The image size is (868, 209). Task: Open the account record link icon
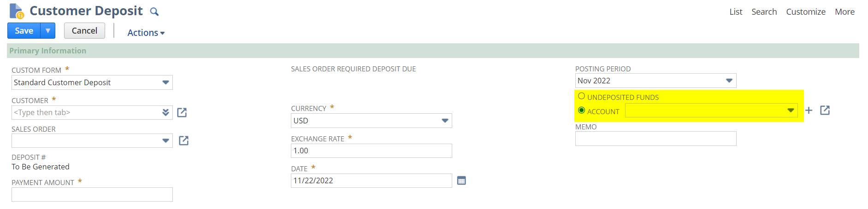(x=825, y=110)
